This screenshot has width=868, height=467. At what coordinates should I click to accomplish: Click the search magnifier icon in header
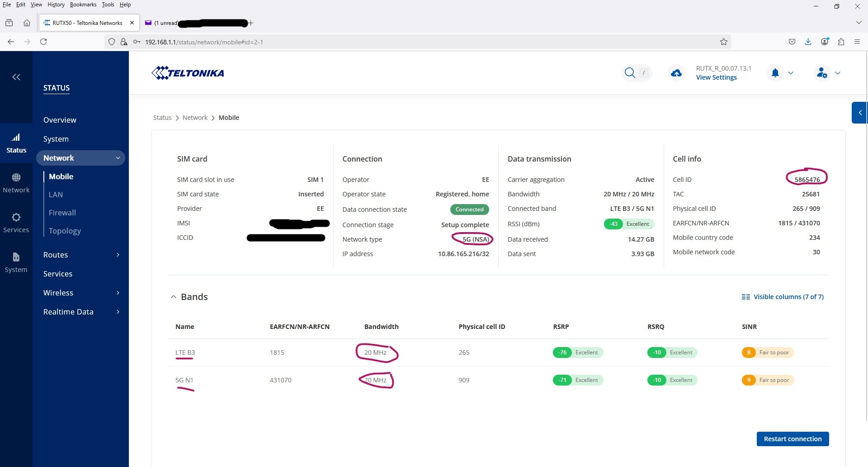tap(630, 73)
